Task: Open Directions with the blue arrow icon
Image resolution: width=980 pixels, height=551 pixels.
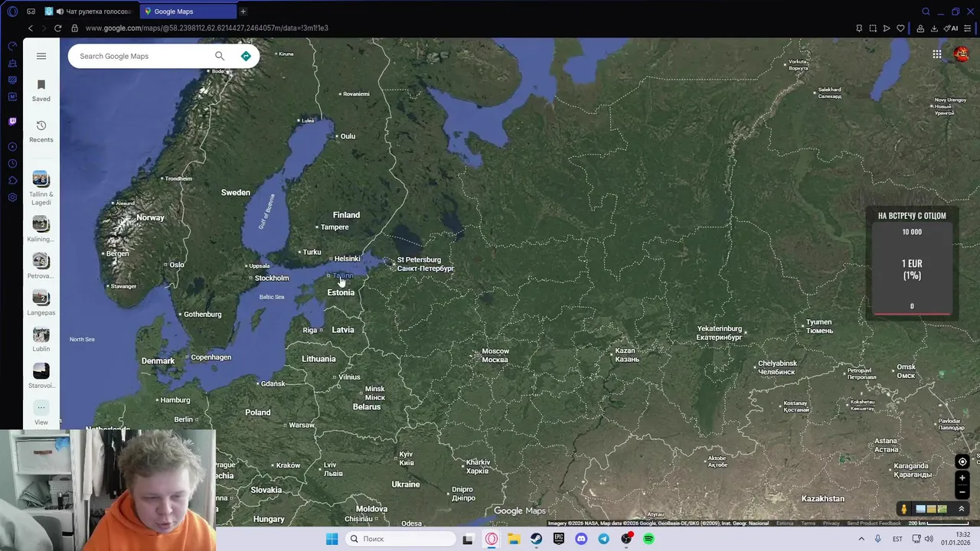Action: pyautogui.click(x=246, y=56)
